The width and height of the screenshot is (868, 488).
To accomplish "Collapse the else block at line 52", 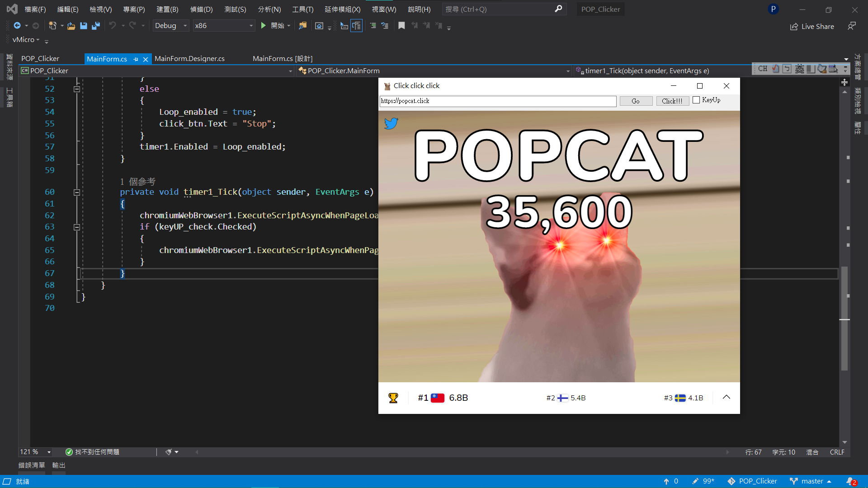I will pyautogui.click(x=77, y=89).
